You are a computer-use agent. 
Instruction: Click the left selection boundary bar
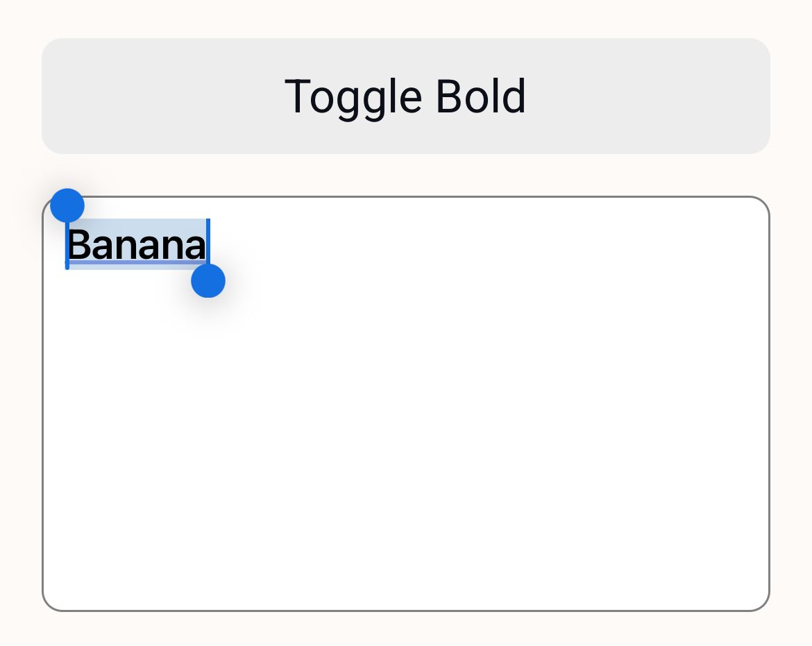pos(67,250)
